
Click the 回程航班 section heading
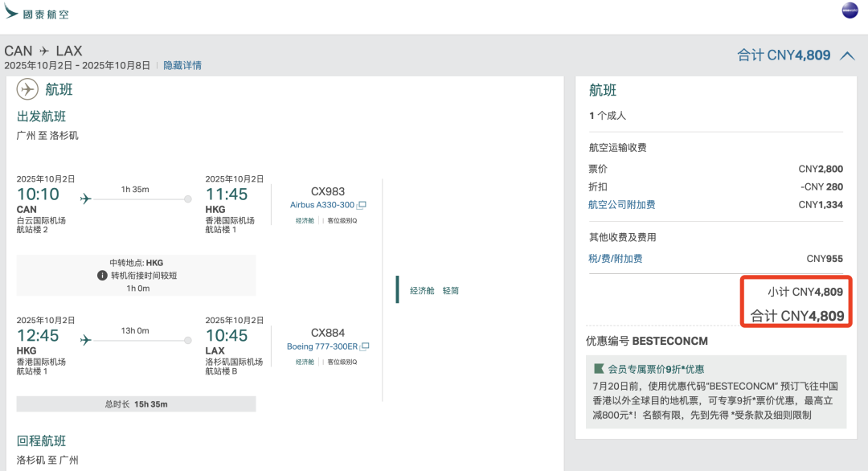click(x=39, y=441)
